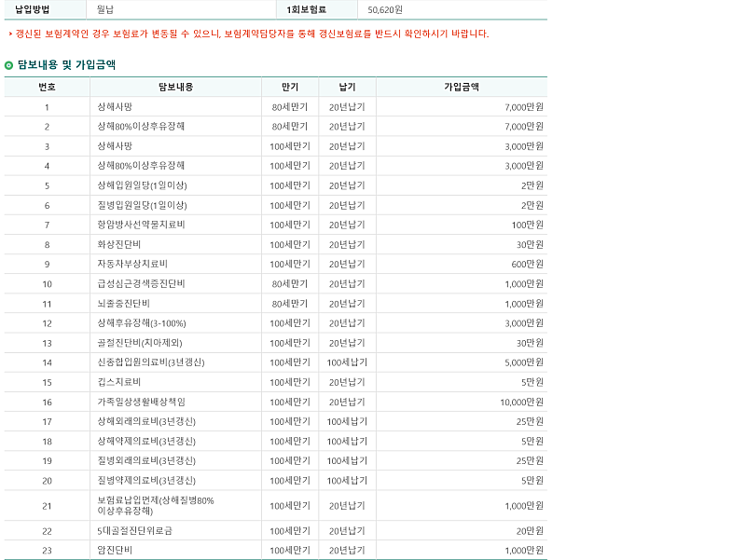Select the 담보내용 column header
This screenshot has width=746, height=560.
pos(175,87)
